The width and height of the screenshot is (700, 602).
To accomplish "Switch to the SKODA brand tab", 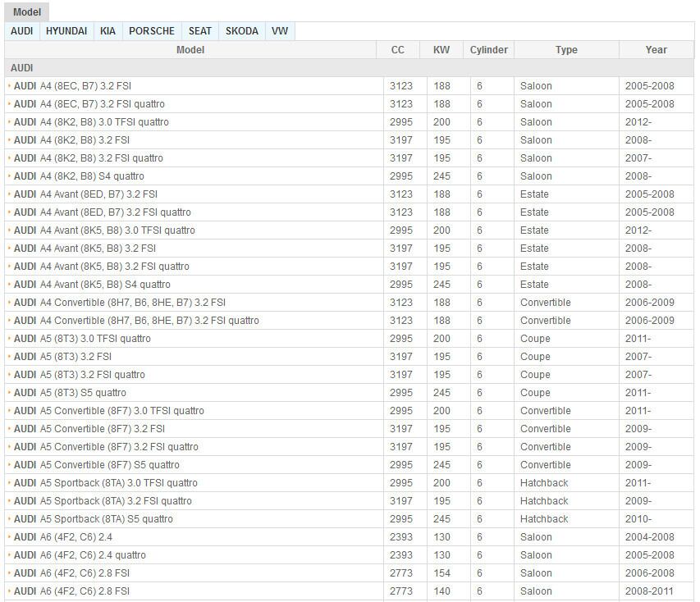I will [242, 31].
